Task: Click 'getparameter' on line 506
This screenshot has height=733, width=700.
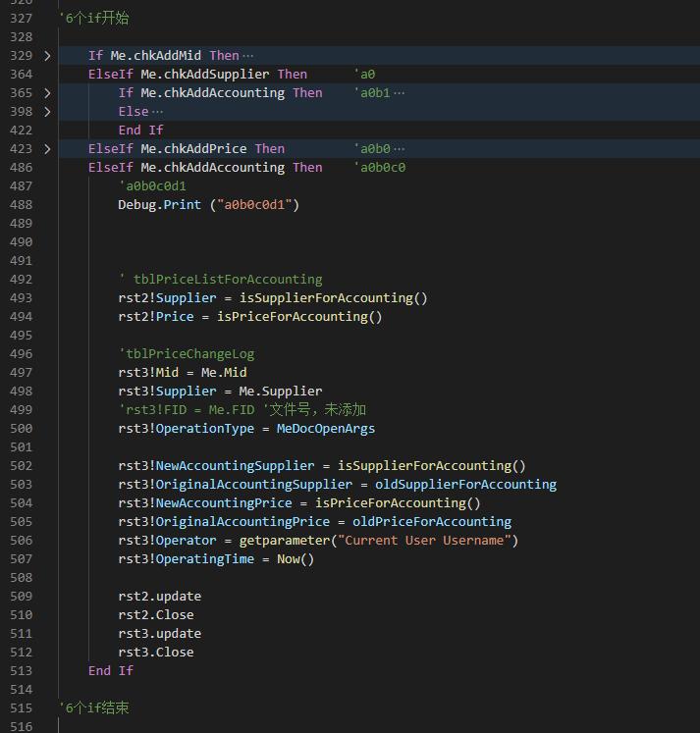Action: (x=285, y=541)
